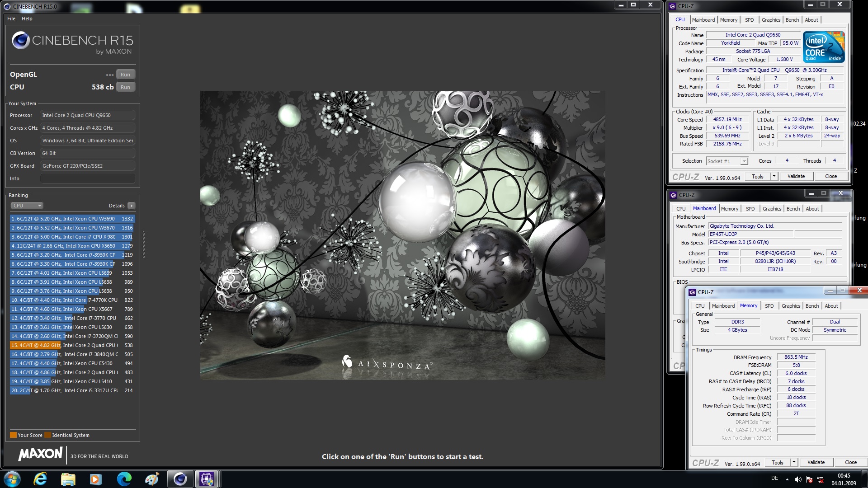
Task: Click Validate in top CPU-Z window
Action: pos(796,177)
